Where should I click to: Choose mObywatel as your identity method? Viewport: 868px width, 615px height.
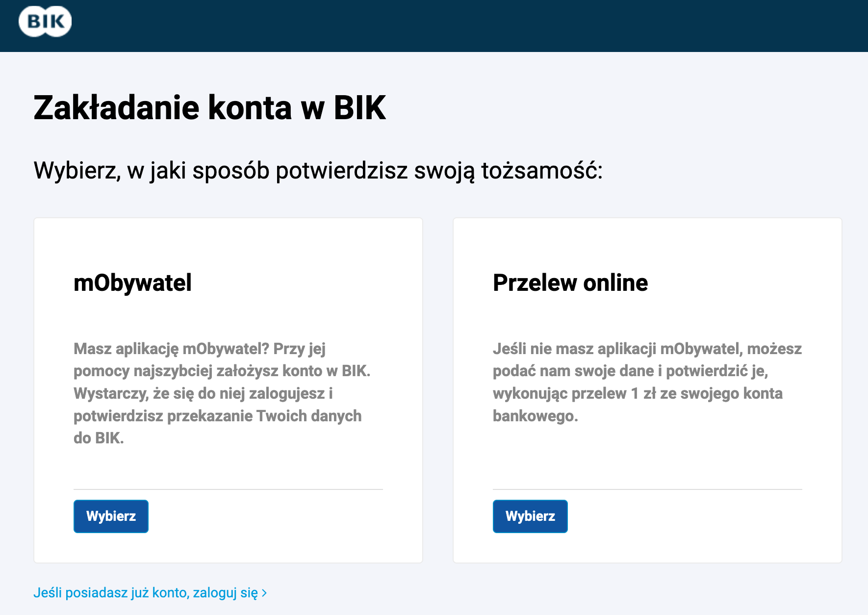coord(110,516)
